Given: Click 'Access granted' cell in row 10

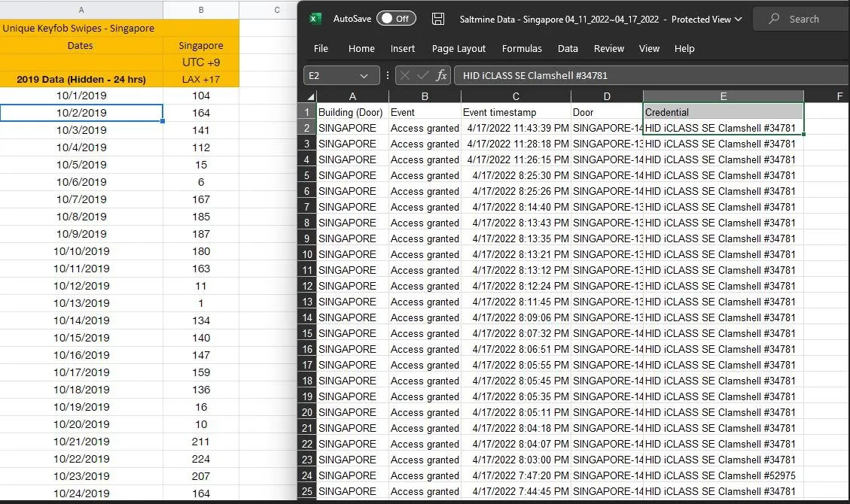Looking at the screenshot, I should coord(425,254).
